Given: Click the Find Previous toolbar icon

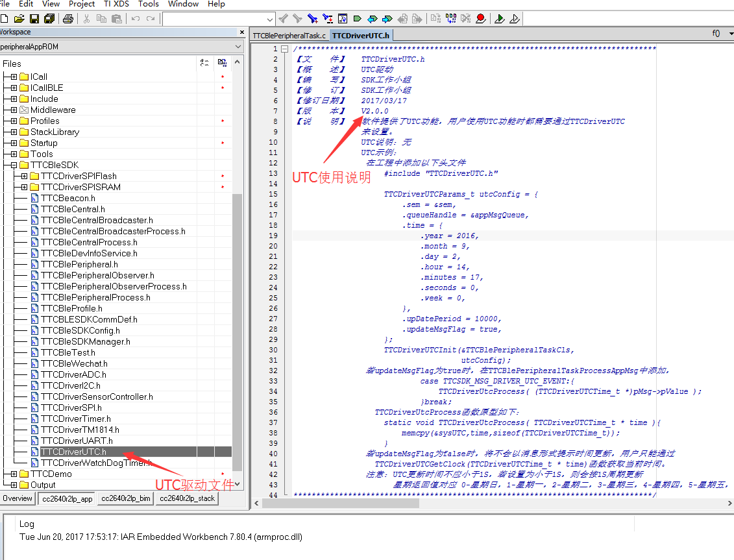Looking at the screenshot, I should point(283,19).
